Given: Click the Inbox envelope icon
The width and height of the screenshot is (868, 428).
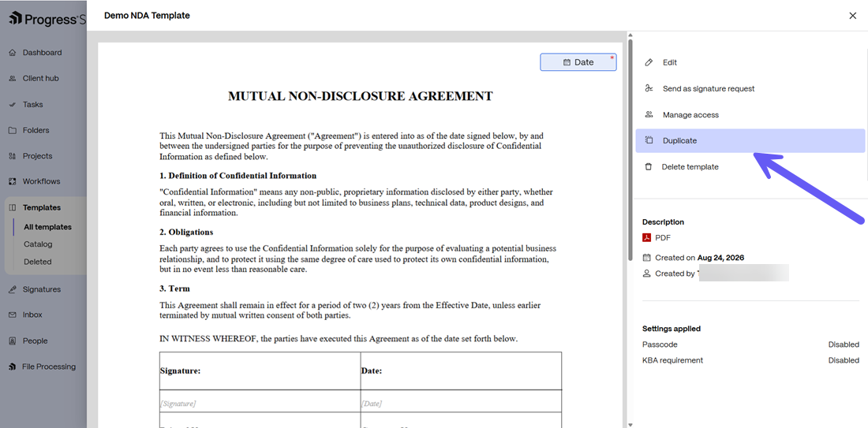Looking at the screenshot, I should [12, 314].
